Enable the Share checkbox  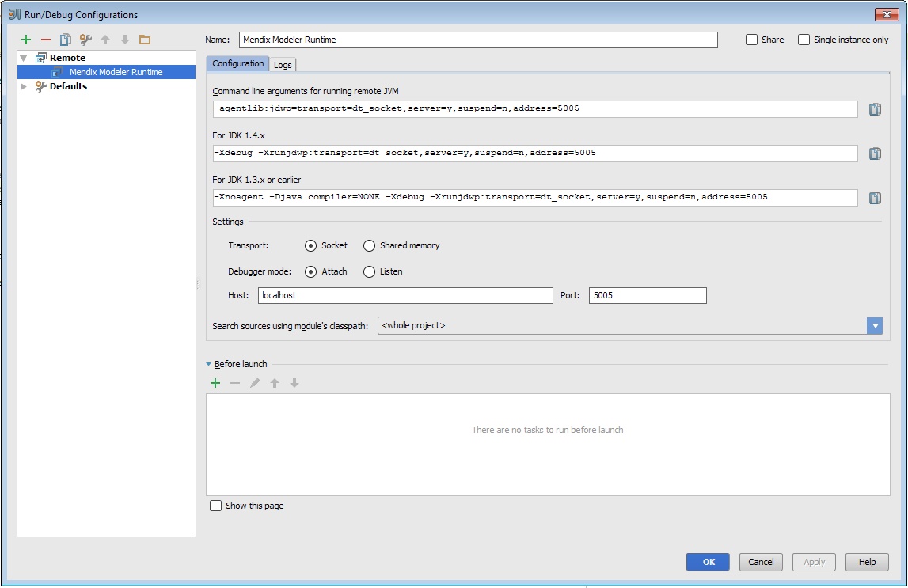tap(751, 40)
